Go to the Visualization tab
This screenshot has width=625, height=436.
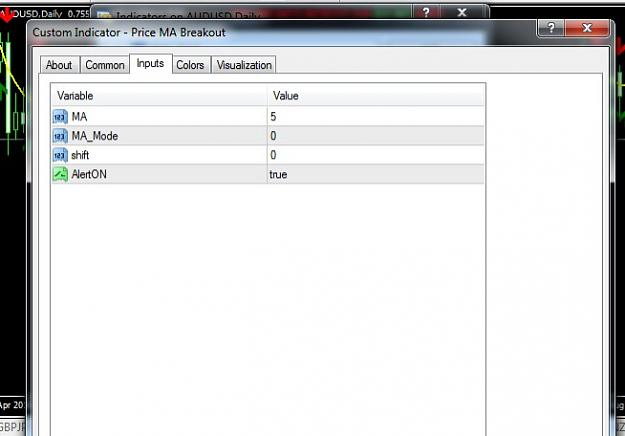click(x=244, y=65)
